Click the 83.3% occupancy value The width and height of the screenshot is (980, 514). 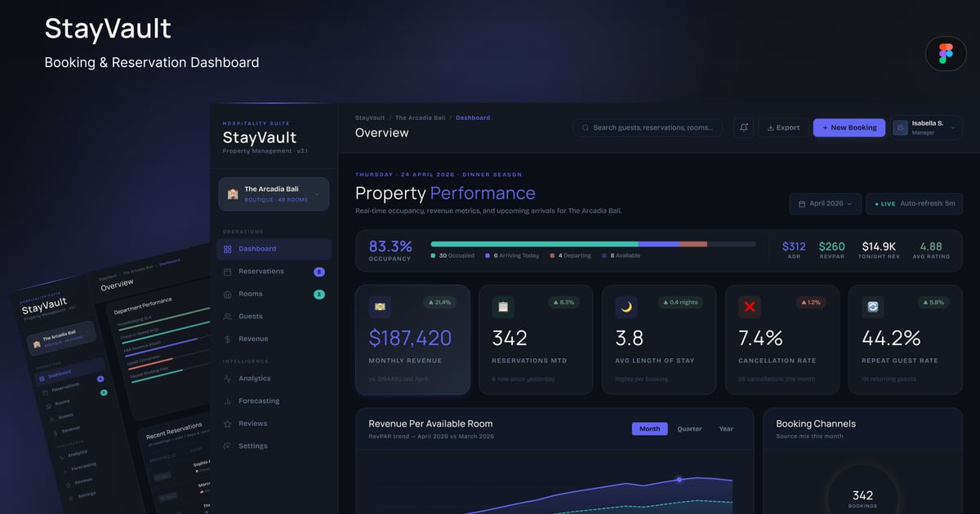pyautogui.click(x=390, y=246)
